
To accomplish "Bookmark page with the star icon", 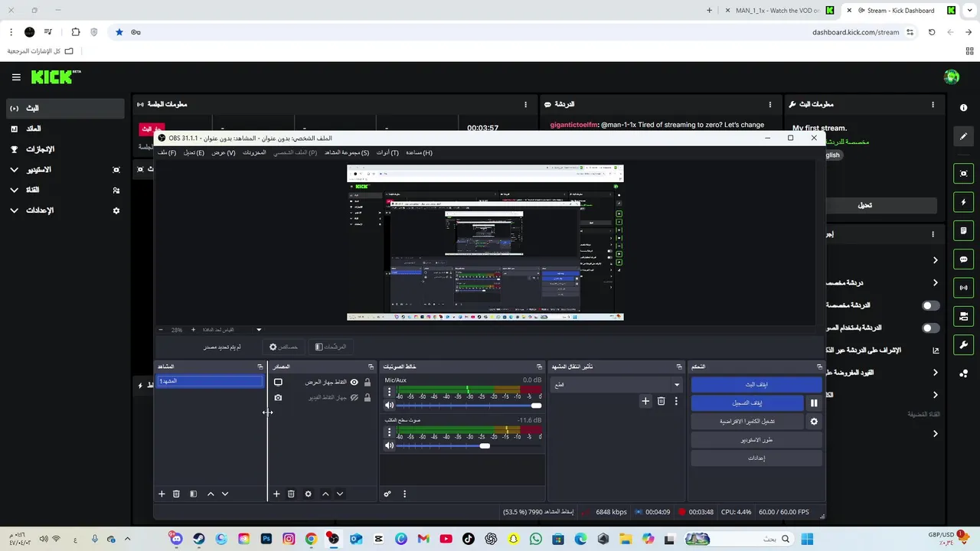I will click(119, 32).
